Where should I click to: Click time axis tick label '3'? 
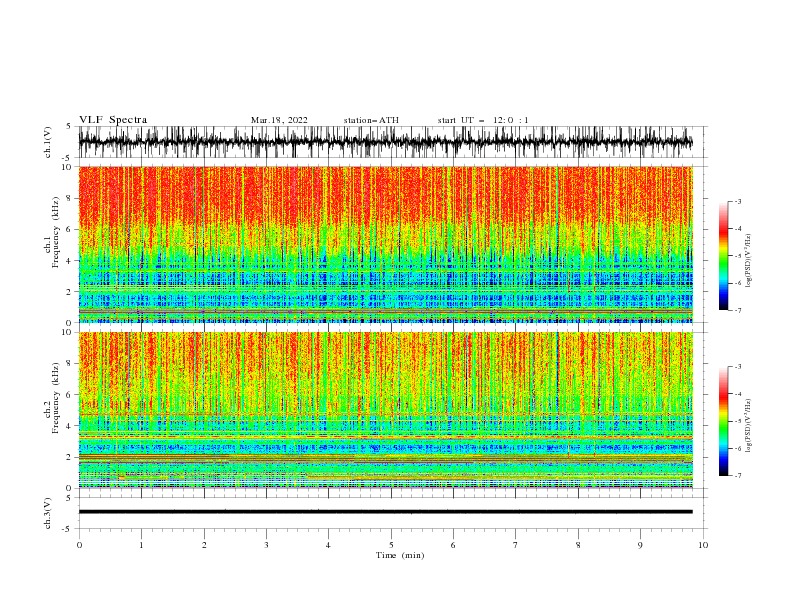(x=266, y=545)
